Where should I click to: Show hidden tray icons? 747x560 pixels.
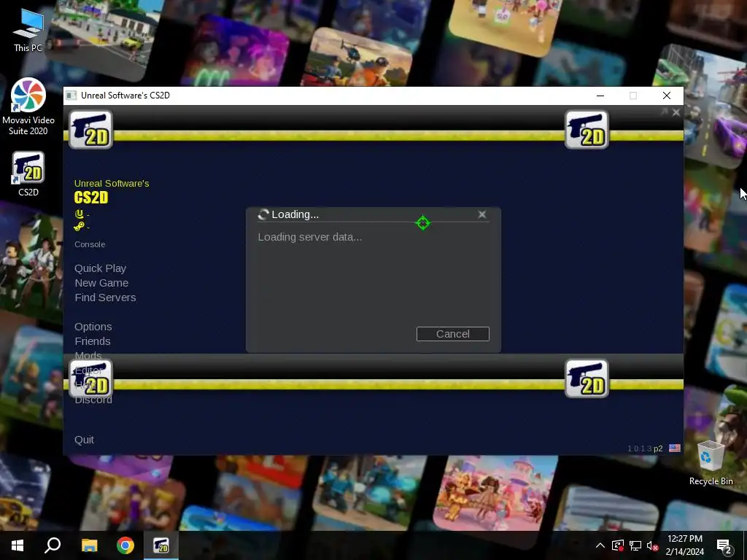pos(600,545)
